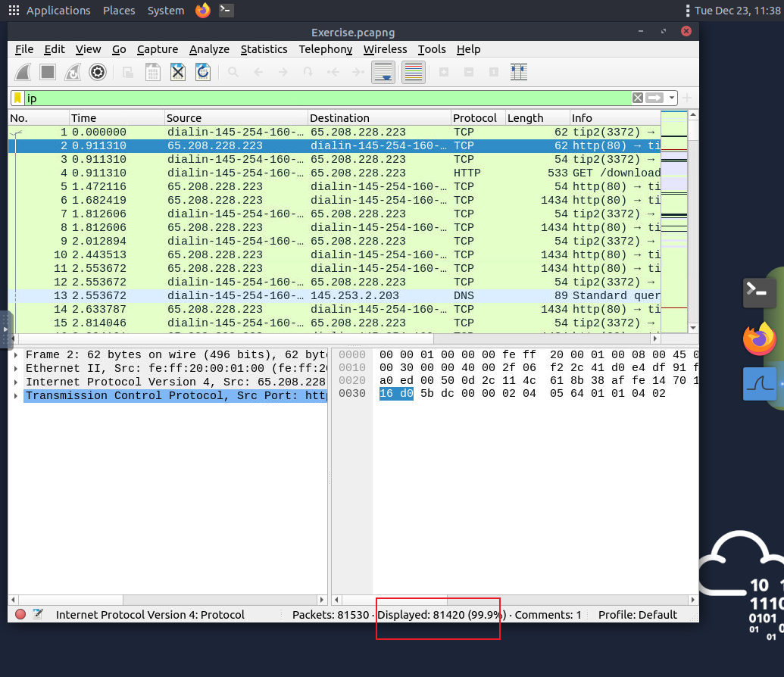Viewport: 784px width, 677px height.
Task: Sort by the Length column header
Action: click(x=538, y=118)
